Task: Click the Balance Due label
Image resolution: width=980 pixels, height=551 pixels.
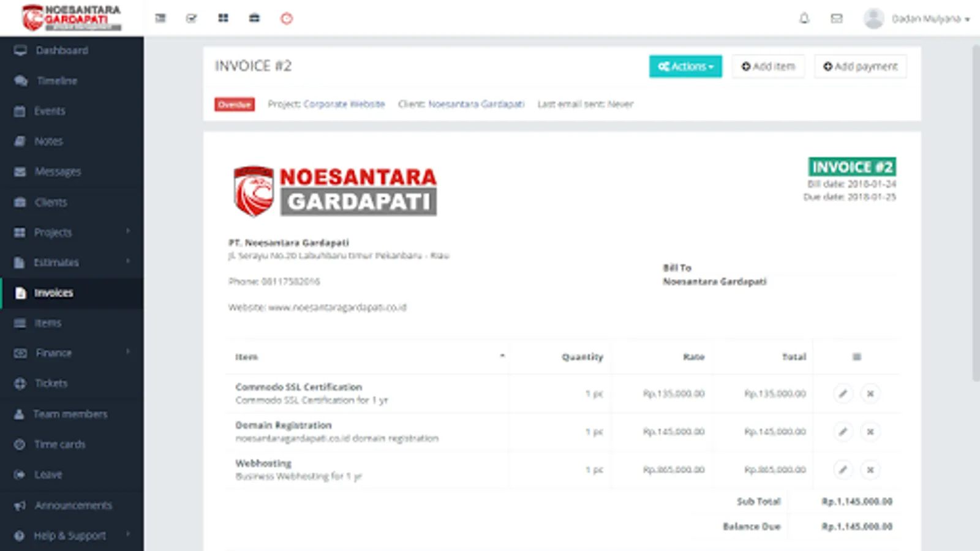Action: [752, 527]
